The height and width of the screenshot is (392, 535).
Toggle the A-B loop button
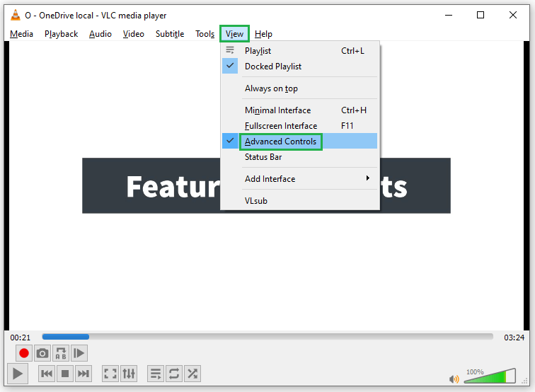(x=61, y=353)
